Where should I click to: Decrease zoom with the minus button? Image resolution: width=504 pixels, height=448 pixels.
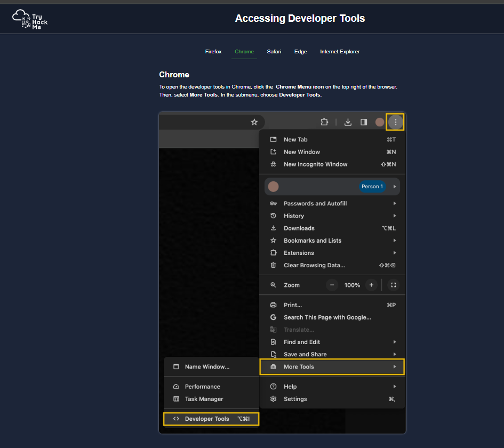click(332, 285)
